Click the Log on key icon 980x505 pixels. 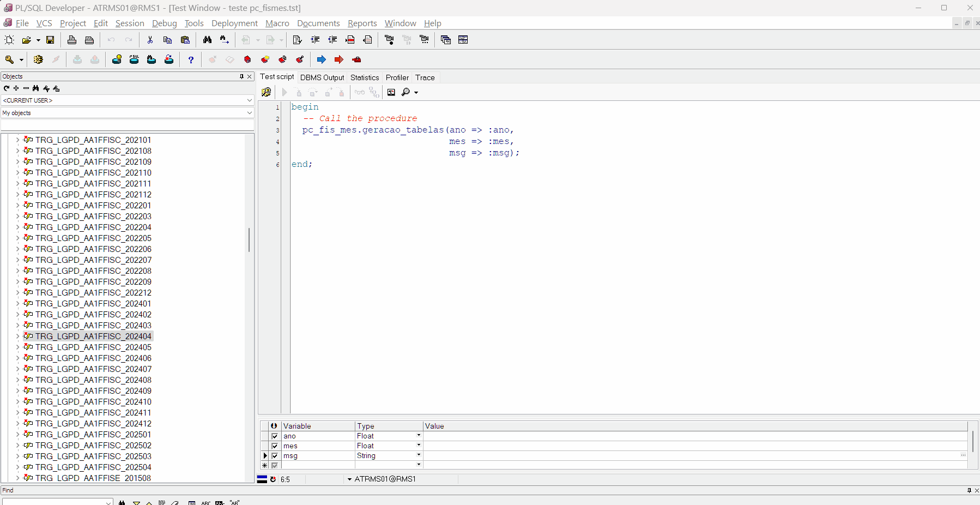[x=10, y=59]
